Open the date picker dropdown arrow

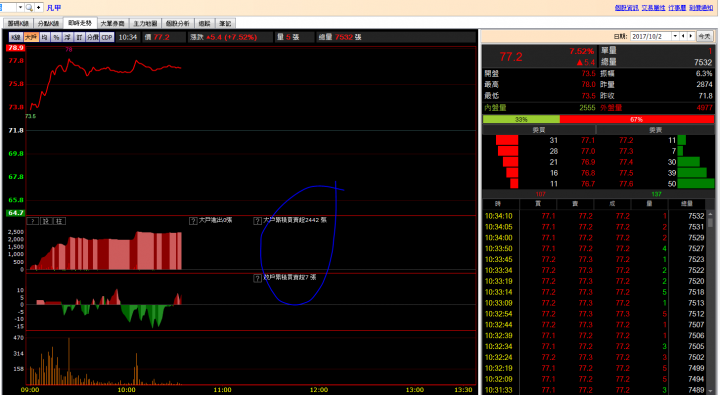tap(675, 36)
